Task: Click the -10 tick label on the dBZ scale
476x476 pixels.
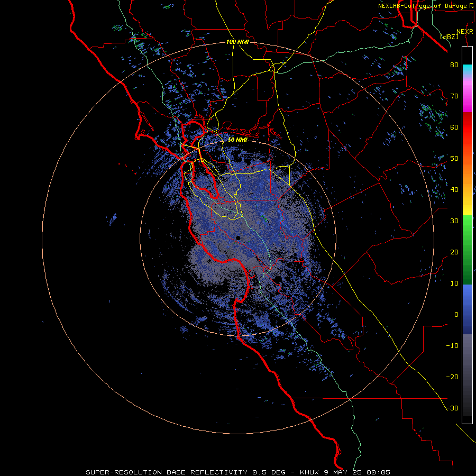Action: [452, 346]
